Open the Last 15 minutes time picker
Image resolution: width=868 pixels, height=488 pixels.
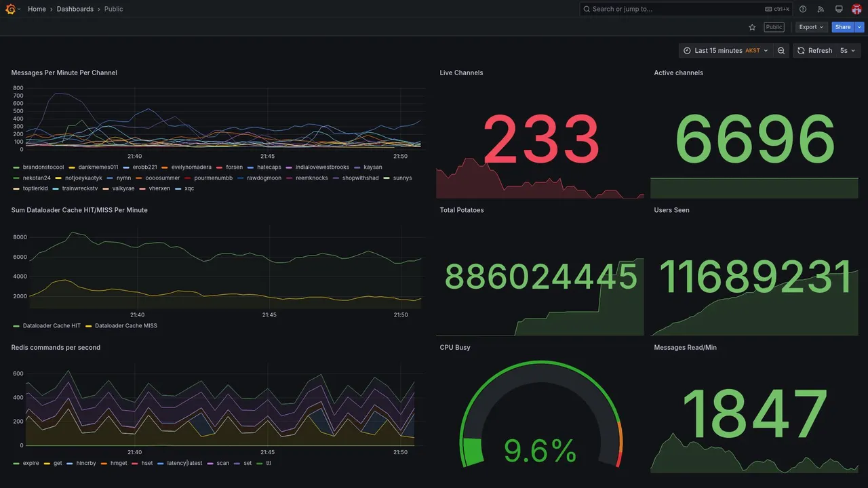726,51
